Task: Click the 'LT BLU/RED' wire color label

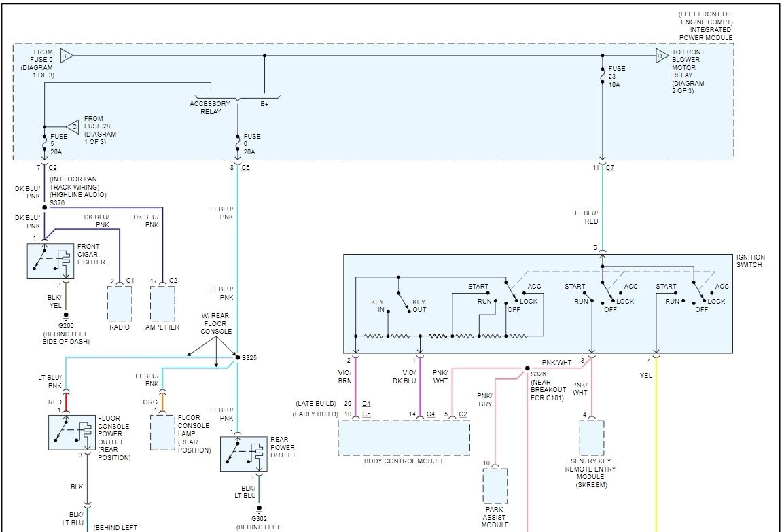Action: pyautogui.click(x=586, y=217)
